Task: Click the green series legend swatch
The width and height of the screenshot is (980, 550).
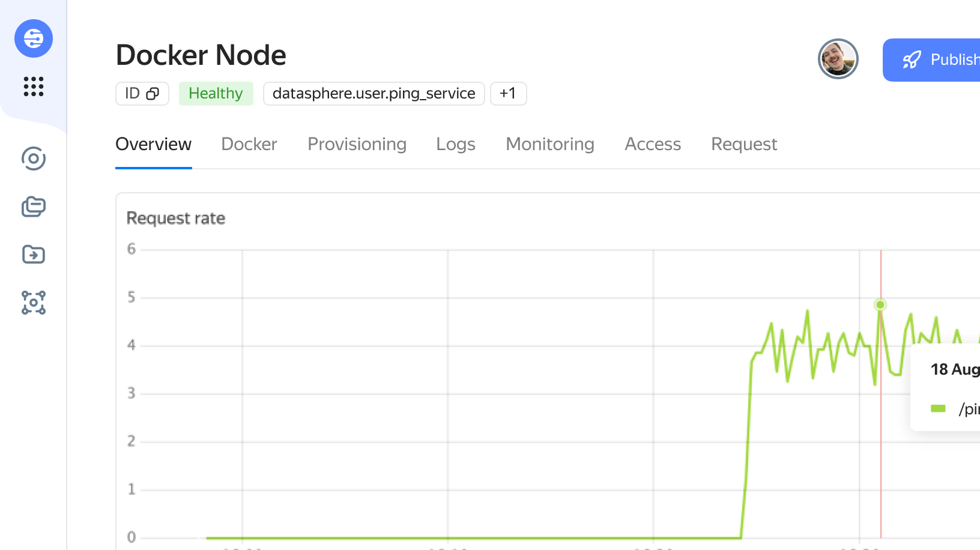Action: [938, 409]
